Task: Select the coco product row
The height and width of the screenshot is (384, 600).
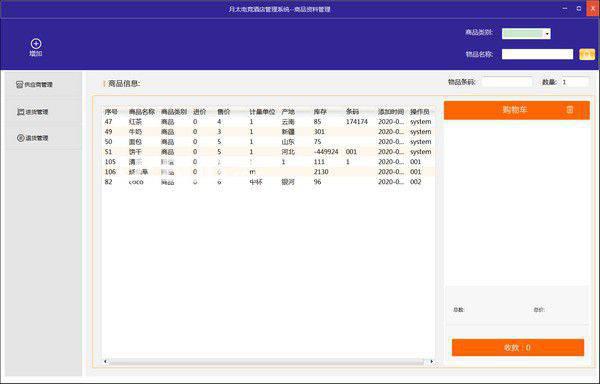Action: pos(269,182)
